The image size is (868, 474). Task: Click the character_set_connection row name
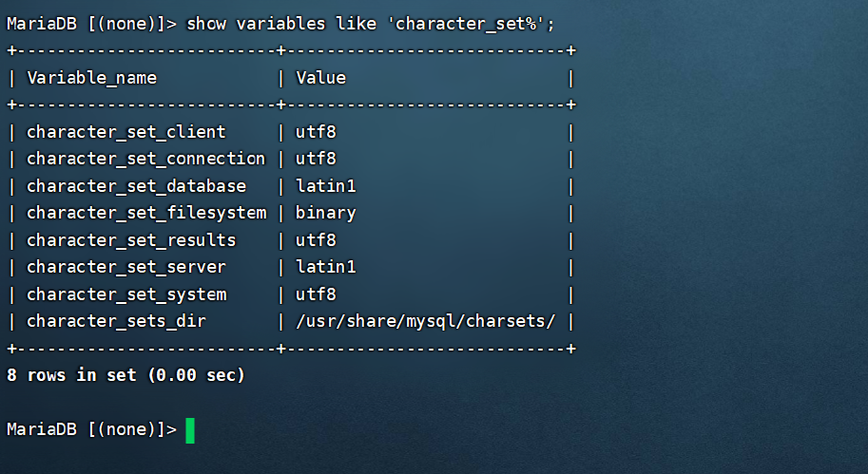coord(145,159)
